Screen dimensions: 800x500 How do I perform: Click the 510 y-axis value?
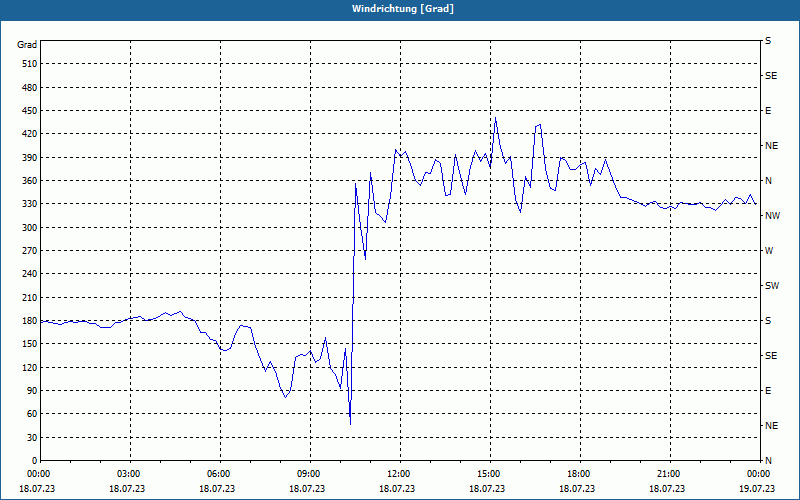pos(30,64)
